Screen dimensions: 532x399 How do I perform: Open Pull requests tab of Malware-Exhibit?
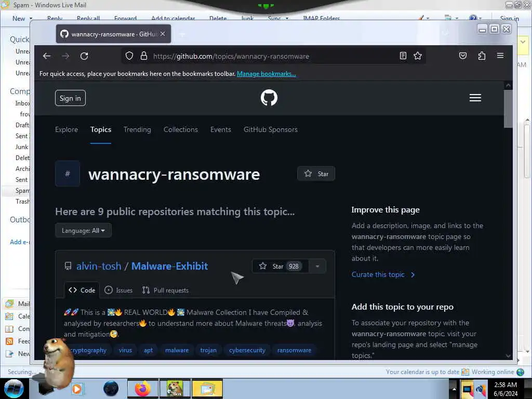pos(165,290)
